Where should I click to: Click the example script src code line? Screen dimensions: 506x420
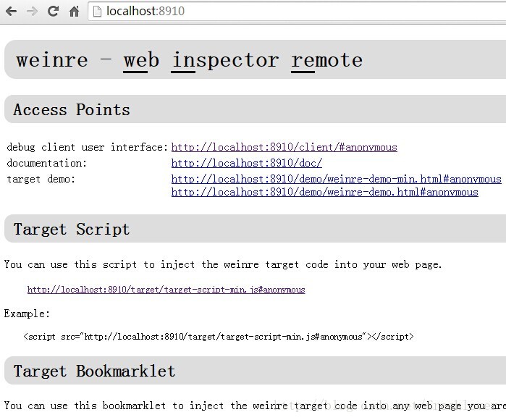coord(219,337)
